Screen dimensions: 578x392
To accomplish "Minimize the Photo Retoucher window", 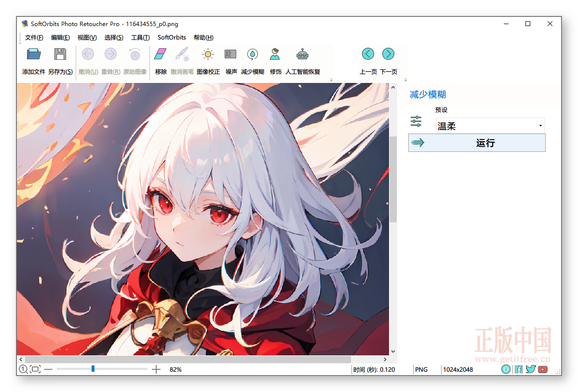I will click(506, 24).
